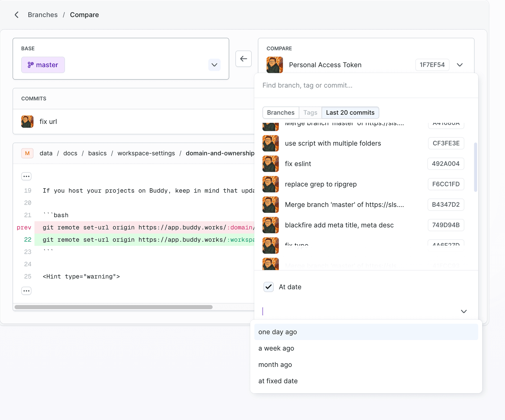The height and width of the screenshot is (420, 505).
Task: Click the 492A004 hash badge
Action: tap(446, 164)
